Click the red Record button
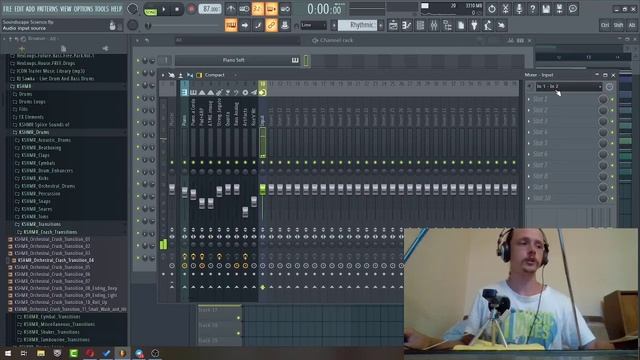 [x=191, y=9]
